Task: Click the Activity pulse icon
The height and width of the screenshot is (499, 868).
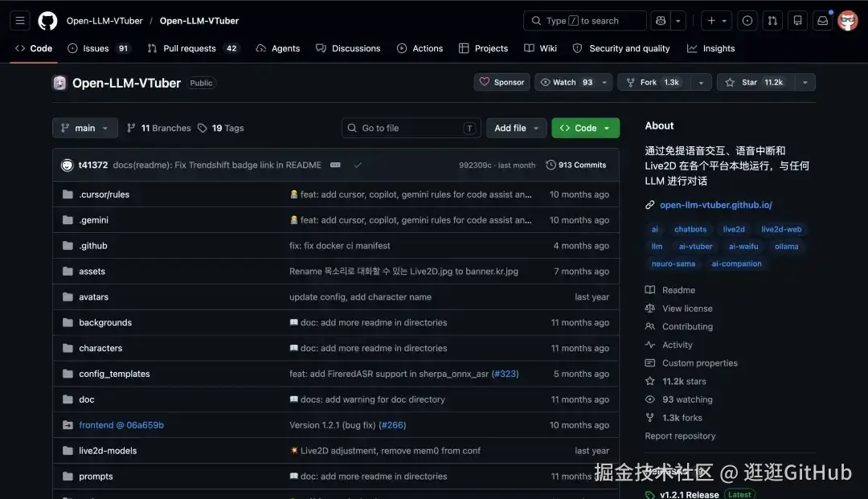Action: pyautogui.click(x=650, y=345)
